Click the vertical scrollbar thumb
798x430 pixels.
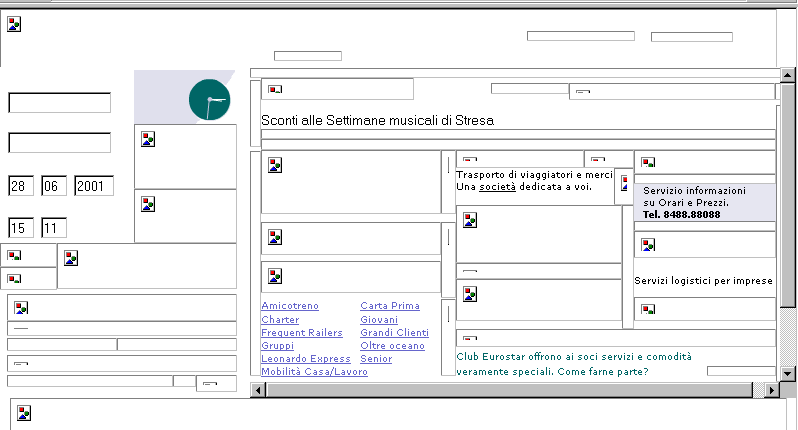click(x=787, y=195)
